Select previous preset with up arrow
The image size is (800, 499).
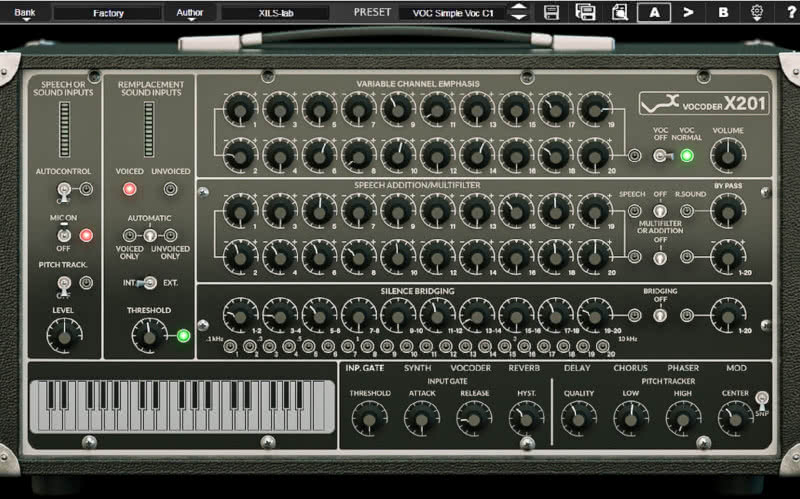pos(519,7)
